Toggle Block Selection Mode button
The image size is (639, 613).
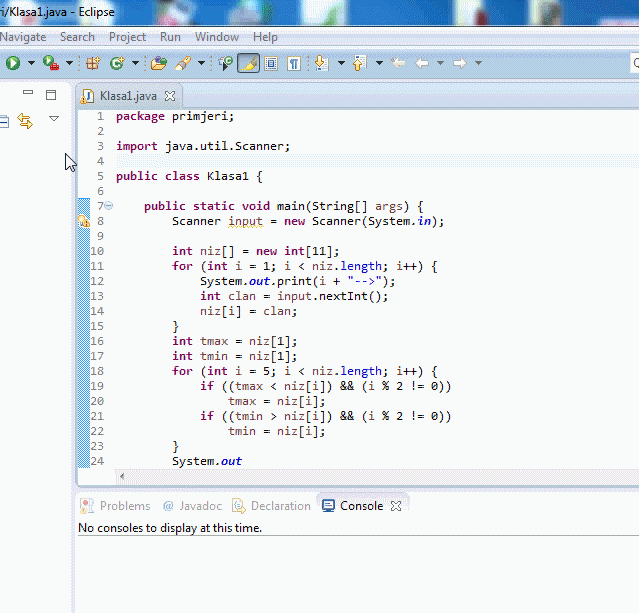[271, 63]
